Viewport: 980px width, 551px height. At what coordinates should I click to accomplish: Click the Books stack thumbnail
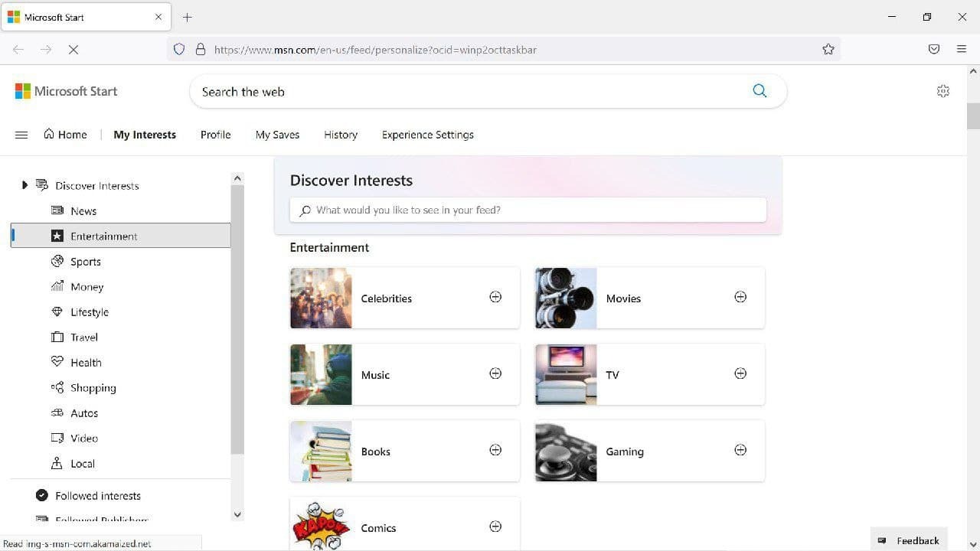pos(321,451)
